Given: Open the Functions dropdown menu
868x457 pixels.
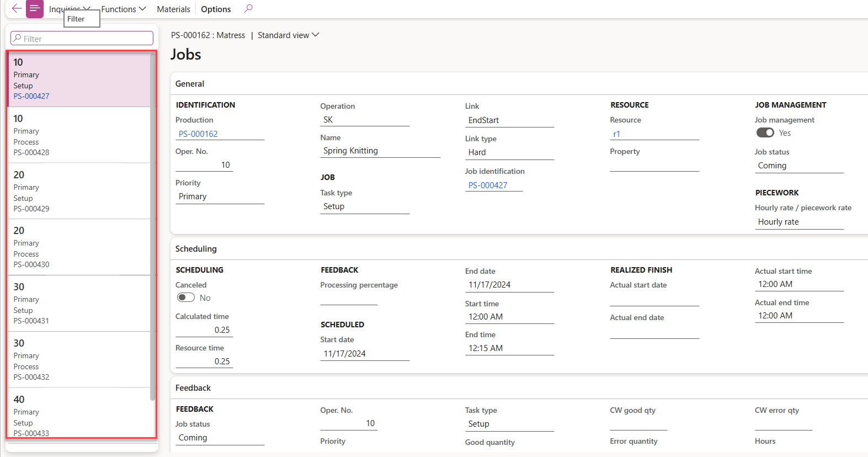Looking at the screenshot, I should [x=124, y=9].
